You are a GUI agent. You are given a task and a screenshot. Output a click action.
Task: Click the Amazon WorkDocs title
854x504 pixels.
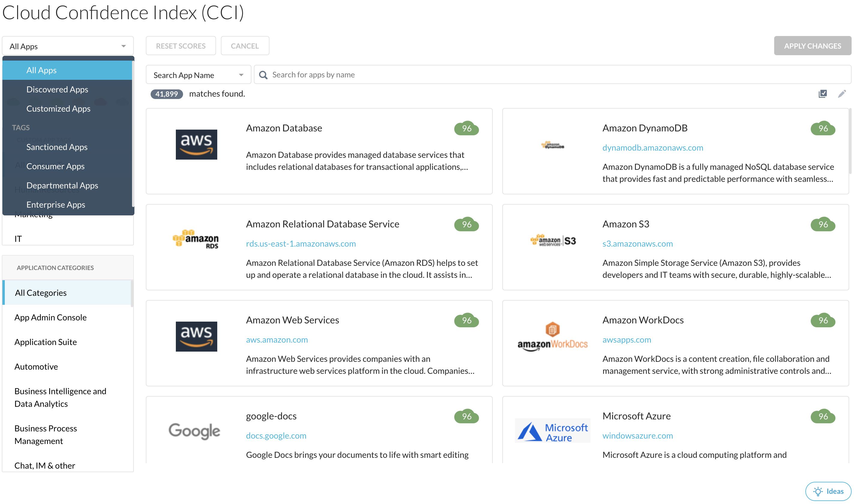[642, 320]
